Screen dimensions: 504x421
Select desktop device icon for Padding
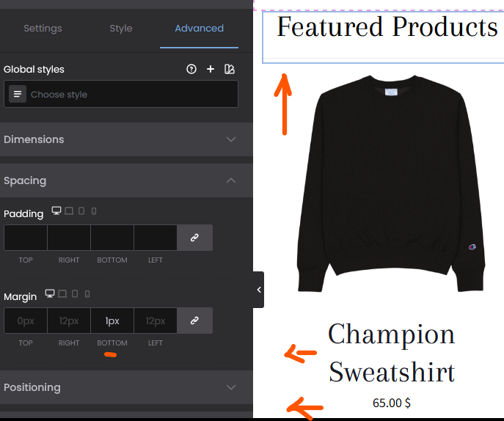click(56, 210)
